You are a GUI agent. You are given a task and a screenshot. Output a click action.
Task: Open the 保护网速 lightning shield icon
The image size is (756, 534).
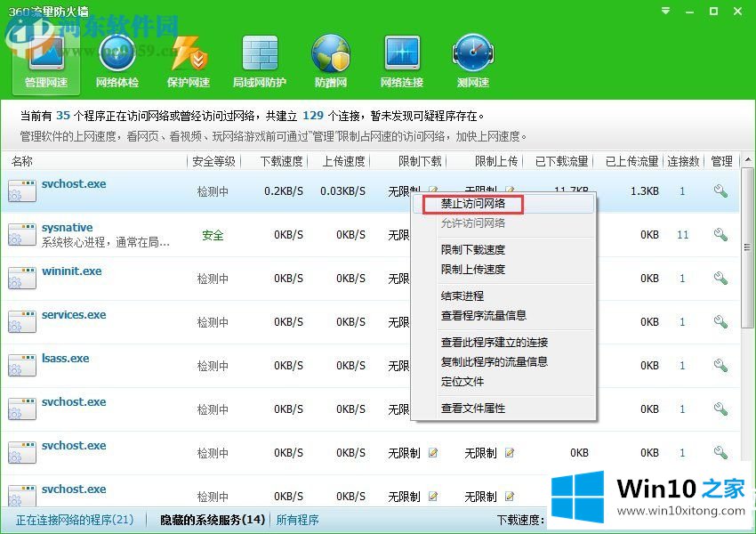pos(189,61)
